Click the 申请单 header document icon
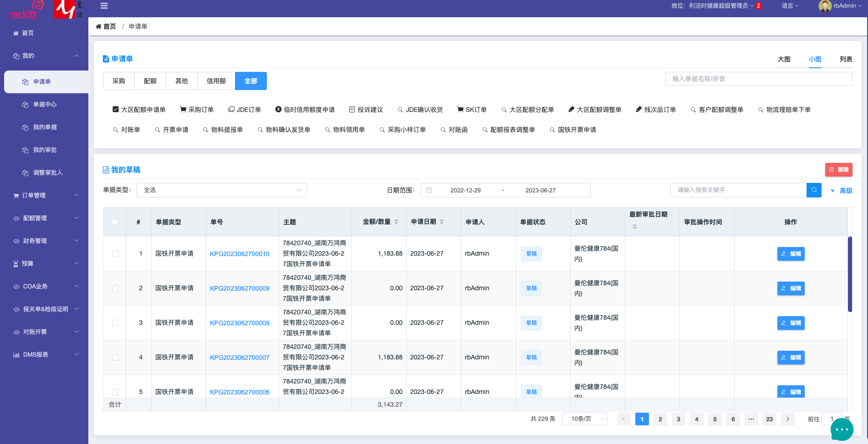This screenshot has height=444, width=868. tap(106, 59)
